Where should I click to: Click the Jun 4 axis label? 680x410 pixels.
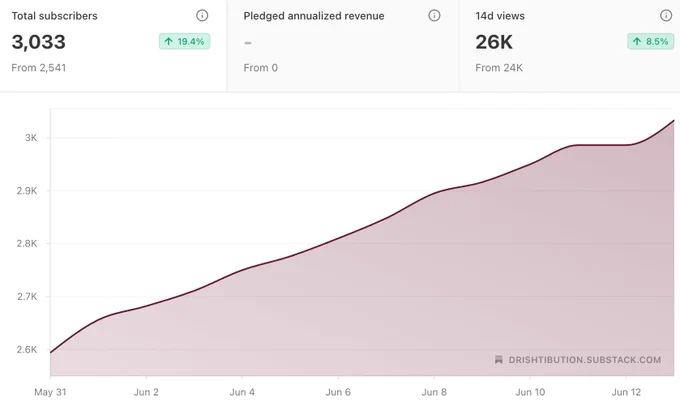[242, 392]
